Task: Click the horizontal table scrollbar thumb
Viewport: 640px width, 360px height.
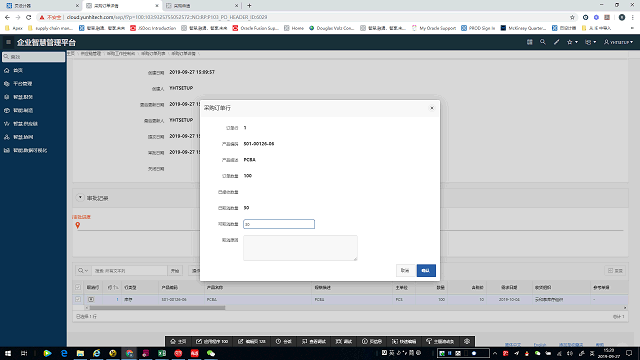Action: pyautogui.click(x=157, y=308)
